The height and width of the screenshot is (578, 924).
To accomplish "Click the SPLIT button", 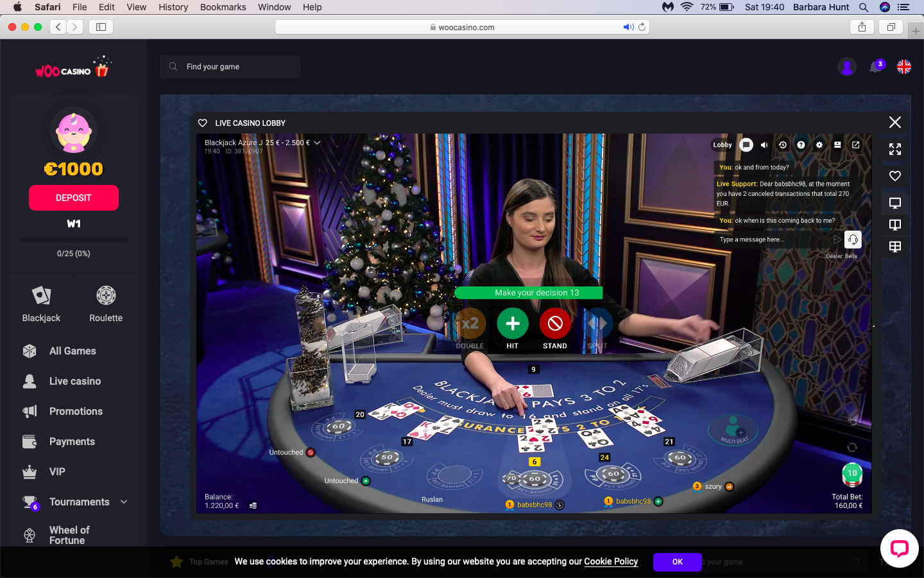I will pos(597,324).
